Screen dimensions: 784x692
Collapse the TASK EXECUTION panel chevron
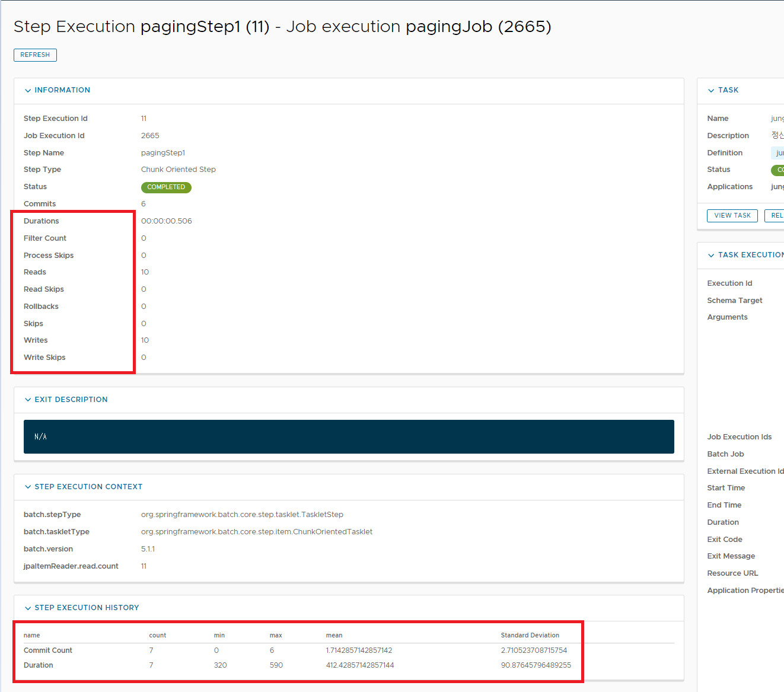pyautogui.click(x=711, y=256)
